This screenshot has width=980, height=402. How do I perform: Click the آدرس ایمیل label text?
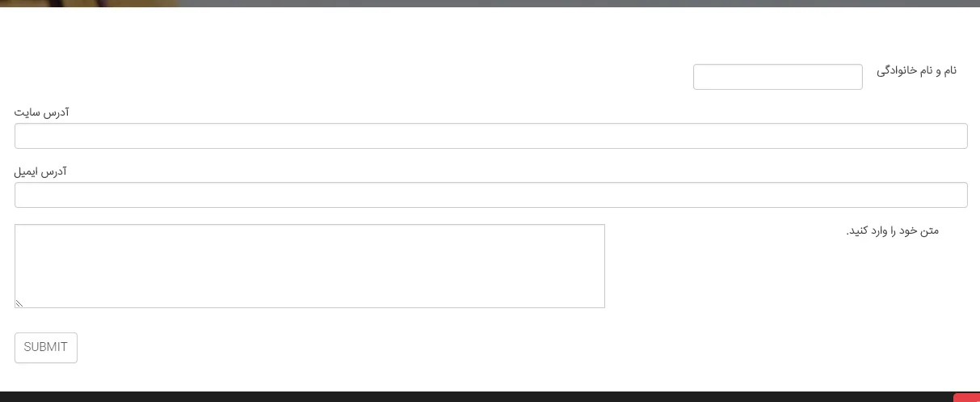[40, 171]
